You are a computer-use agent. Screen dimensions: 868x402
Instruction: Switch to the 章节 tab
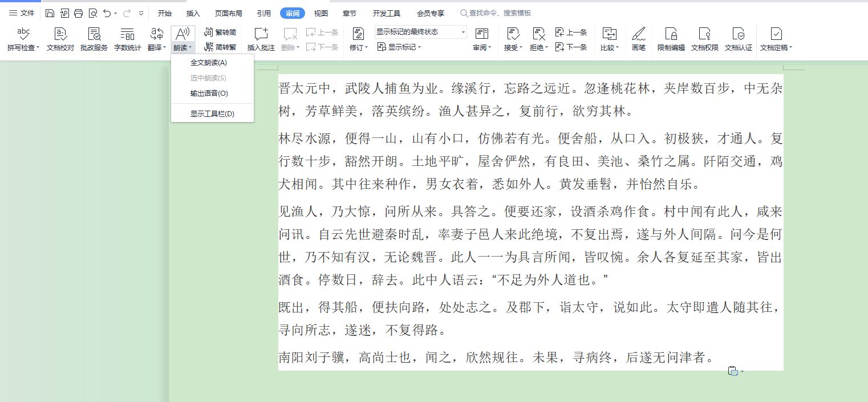coord(351,13)
